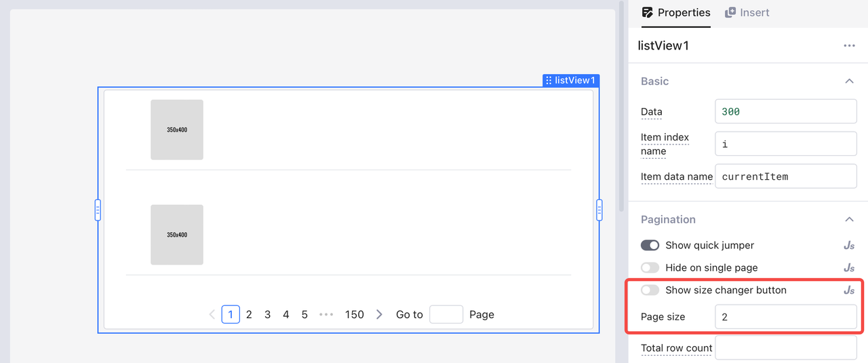
Task: Disable the Show quick jumper toggle
Action: click(650, 246)
